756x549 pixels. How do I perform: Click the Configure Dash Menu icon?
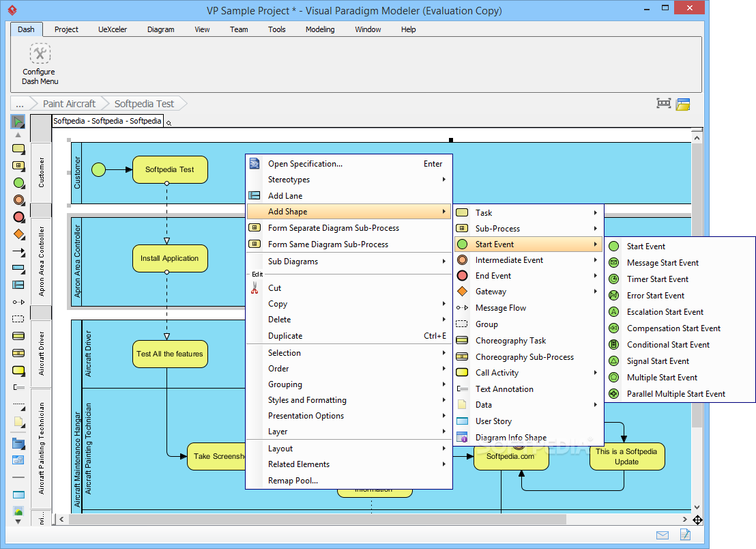point(40,53)
